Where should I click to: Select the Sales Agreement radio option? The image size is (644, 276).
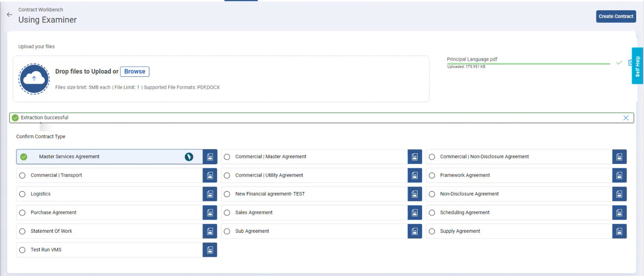pos(227,213)
